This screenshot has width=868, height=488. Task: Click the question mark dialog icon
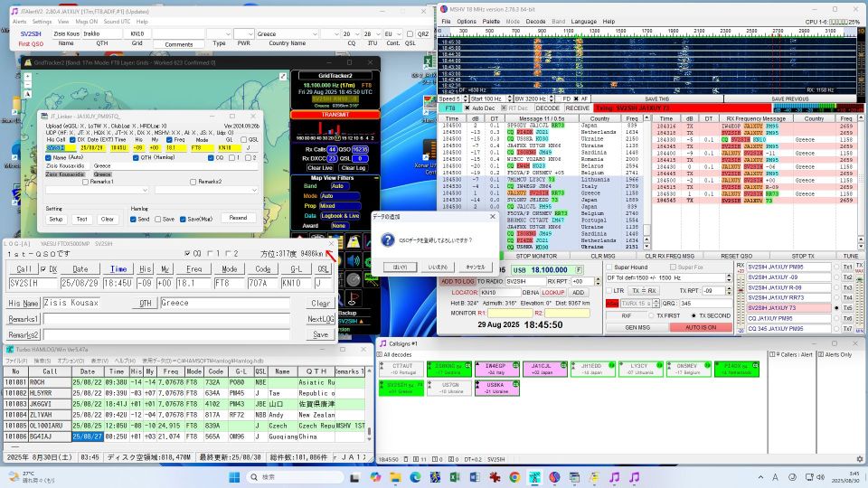pyautogui.click(x=388, y=240)
